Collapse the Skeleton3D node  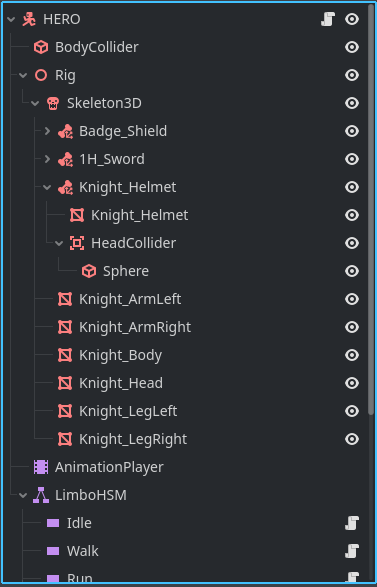coord(35,103)
